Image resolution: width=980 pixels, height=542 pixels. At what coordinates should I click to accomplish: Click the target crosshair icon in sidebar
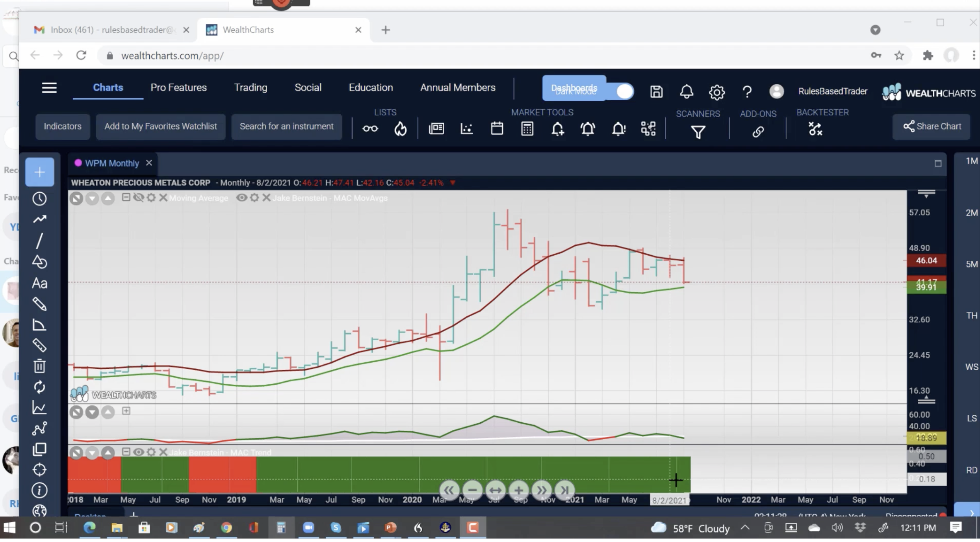coord(39,470)
